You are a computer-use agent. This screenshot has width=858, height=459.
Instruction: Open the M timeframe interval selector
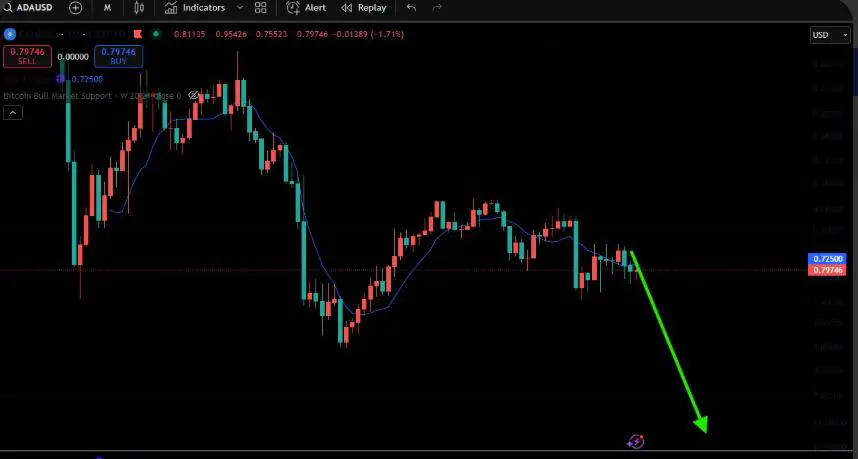pyautogui.click(x=107, y=8)
